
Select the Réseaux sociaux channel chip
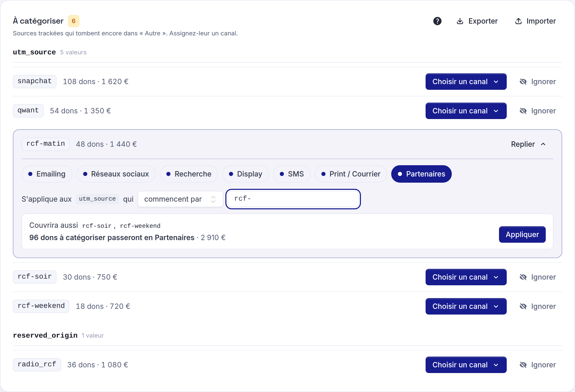tap(116, 174)
